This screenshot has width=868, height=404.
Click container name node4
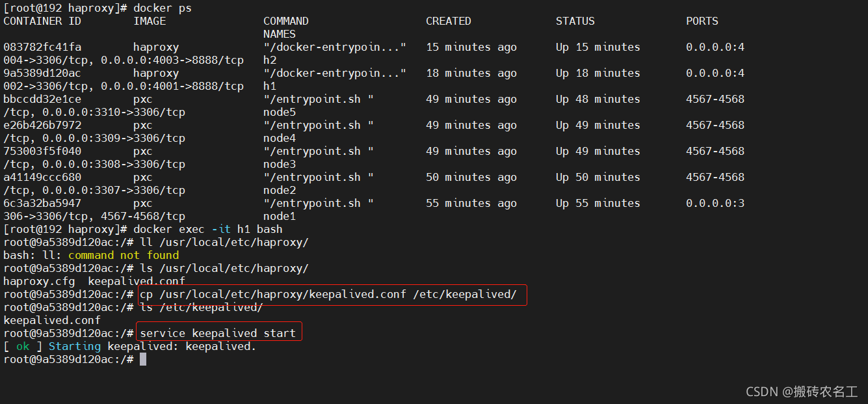click(280, 138)
